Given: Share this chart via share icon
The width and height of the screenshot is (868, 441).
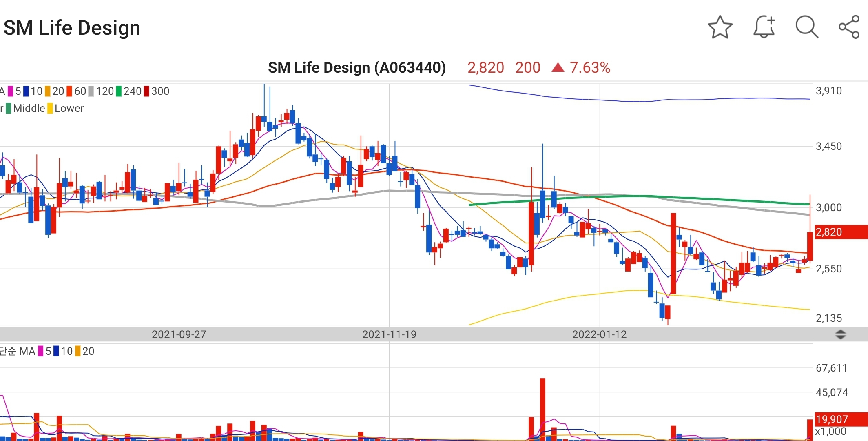Looking at the screenshot, I should coord(849,27).
